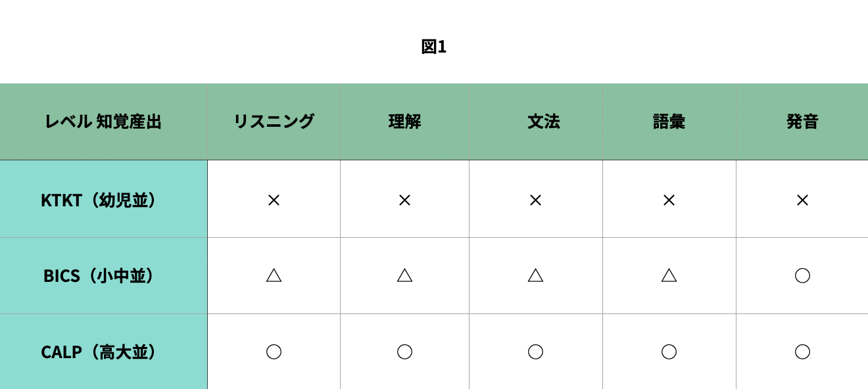Click the circle in CALP リスニング cell
Viewport: 868px width, 389px height.
(274, 352)
